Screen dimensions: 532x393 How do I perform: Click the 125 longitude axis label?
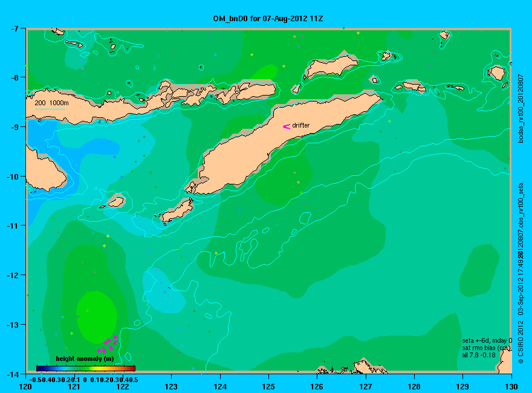click(268, 386)
